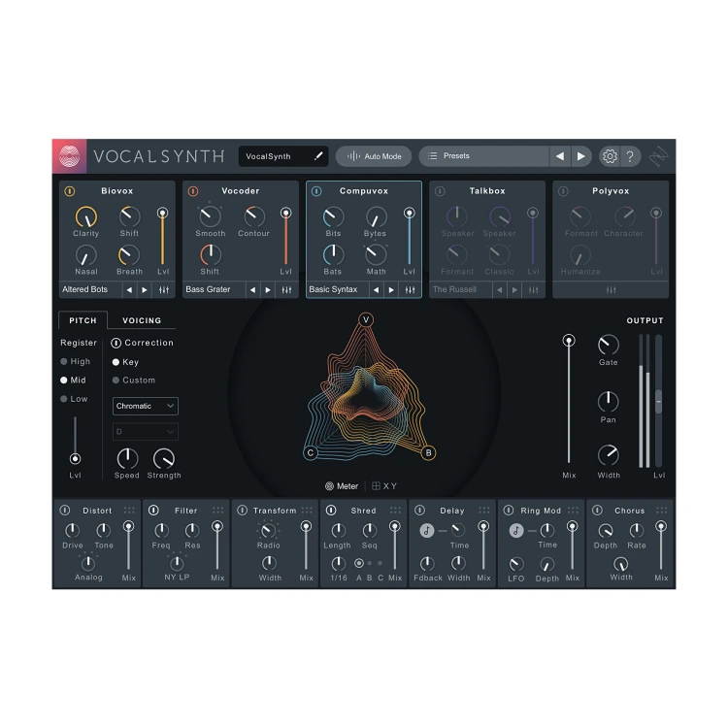Click the B node in the visualizer

(x=428, y=452)
